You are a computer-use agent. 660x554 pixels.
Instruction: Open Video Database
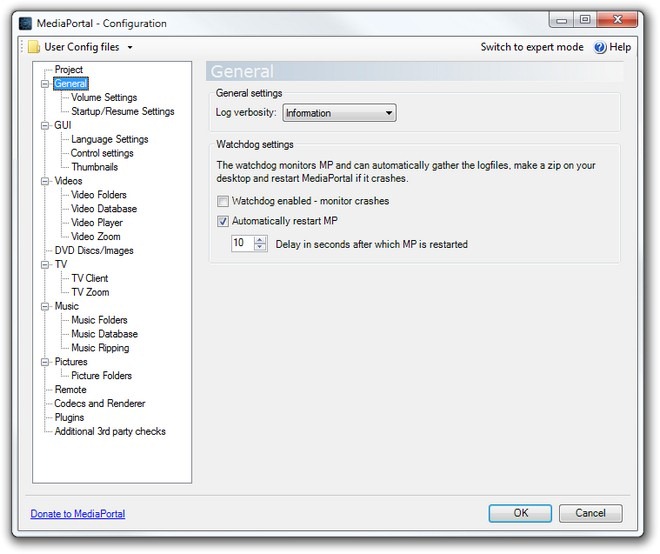[x=104, y=208]
